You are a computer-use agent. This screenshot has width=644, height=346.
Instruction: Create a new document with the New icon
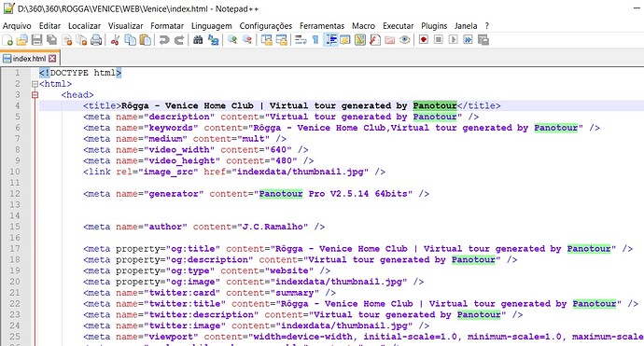click(7, 40)
